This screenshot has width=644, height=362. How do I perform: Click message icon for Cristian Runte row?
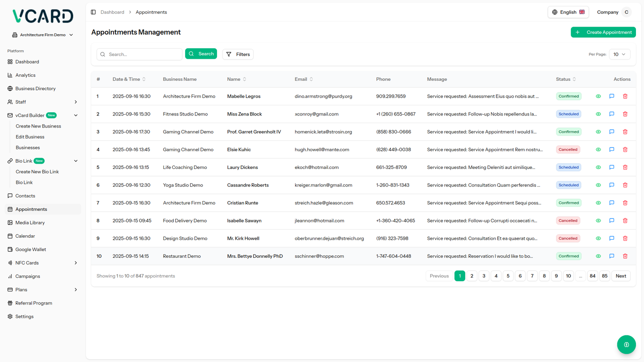[x=611, y=203]
